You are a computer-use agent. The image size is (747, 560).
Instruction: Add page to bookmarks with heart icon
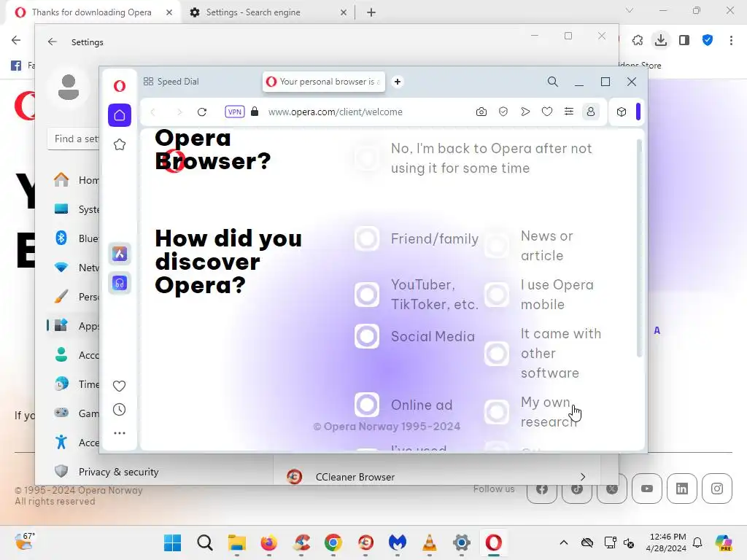tap(547, 112)
